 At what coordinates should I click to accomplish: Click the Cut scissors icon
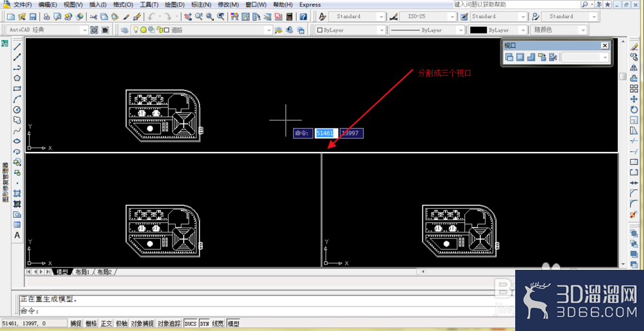pos(93,17)
